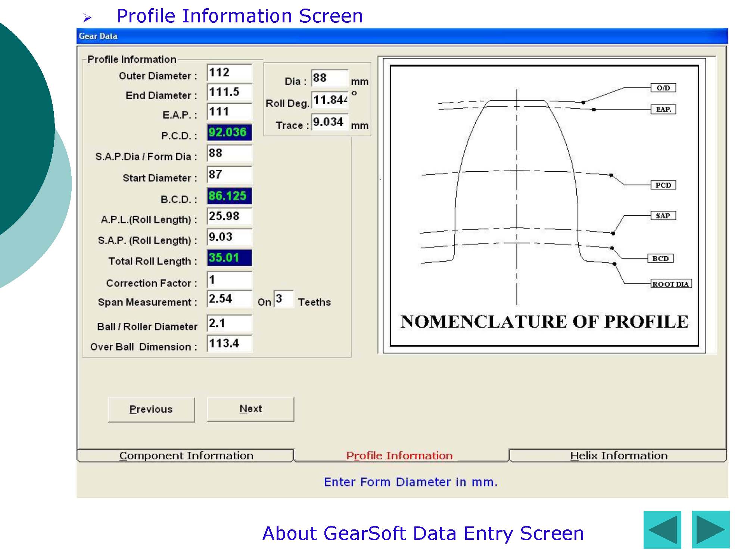
Task: Click the Nomenclature of Profile diagram
Action: (544, 206)
